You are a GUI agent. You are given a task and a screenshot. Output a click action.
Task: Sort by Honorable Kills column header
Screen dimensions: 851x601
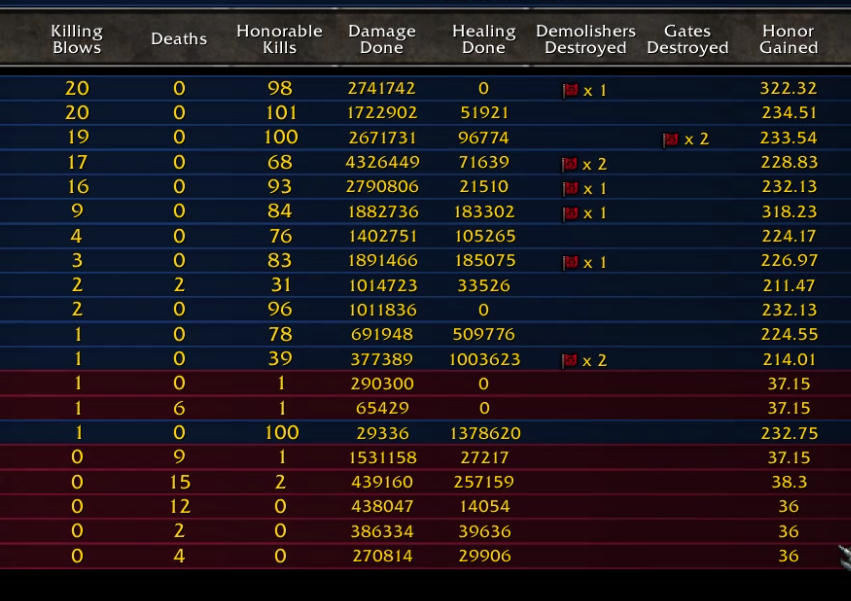280,39
